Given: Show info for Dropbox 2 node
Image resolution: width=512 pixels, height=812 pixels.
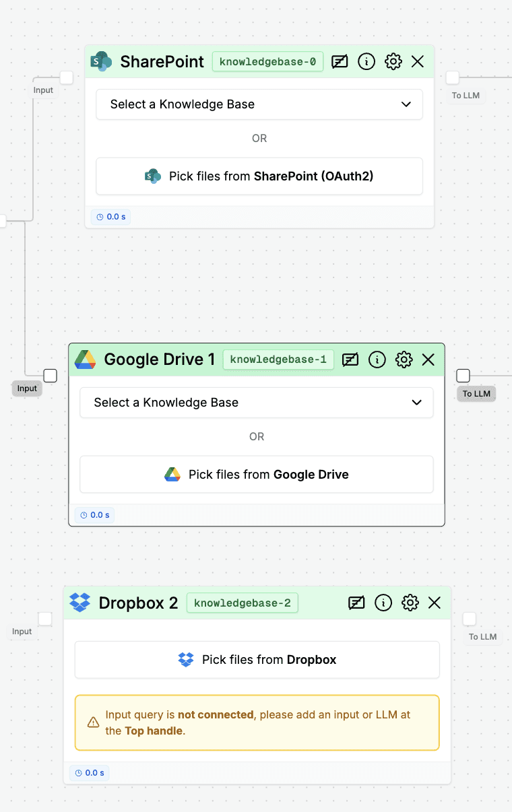Looking at the screenshot, I should 383,603.
